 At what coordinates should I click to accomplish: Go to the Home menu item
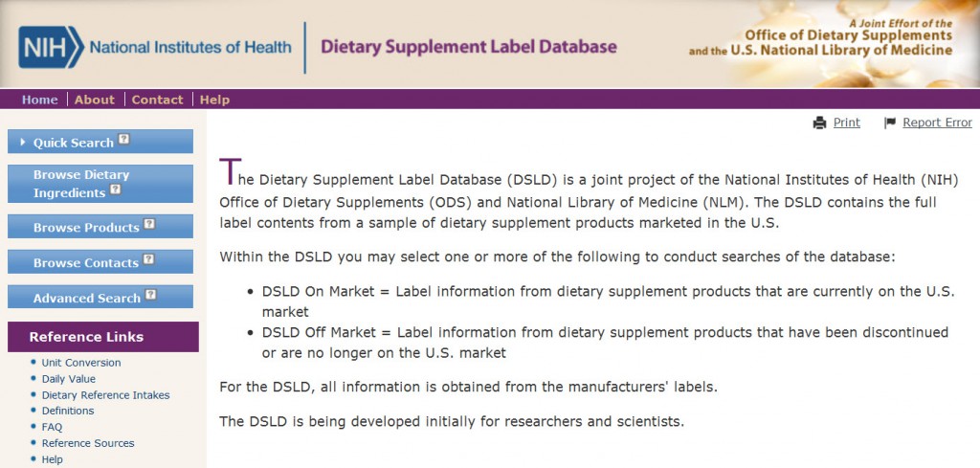pyautogui.click(x=39, y=100)
